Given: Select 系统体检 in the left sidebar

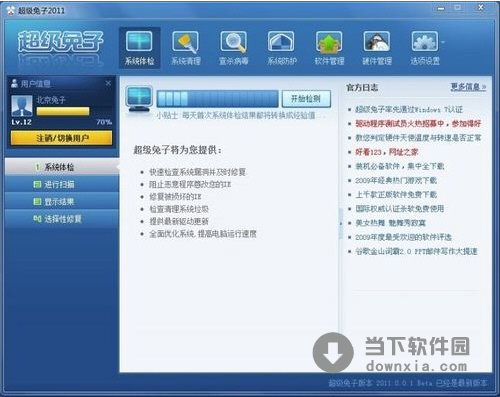Looking at the screenshot, I should [62, 167].
